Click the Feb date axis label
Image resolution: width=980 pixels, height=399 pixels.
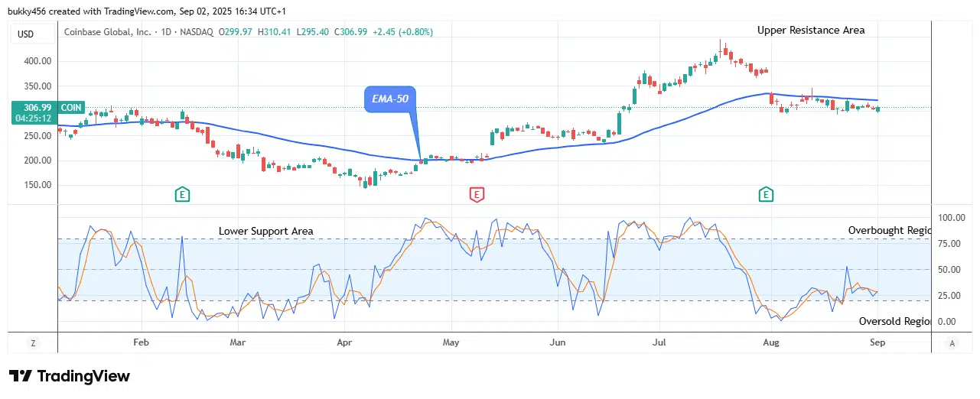141,343
